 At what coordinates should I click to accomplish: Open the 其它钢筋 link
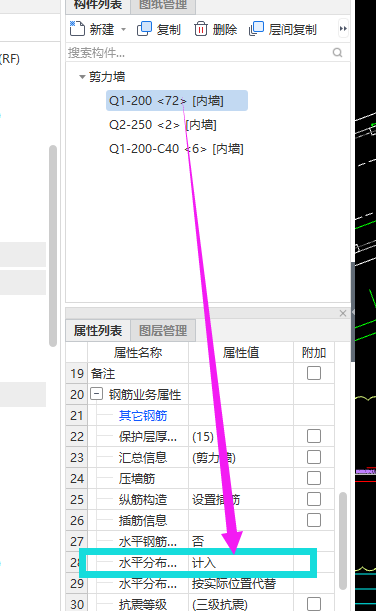coord(143,416)
